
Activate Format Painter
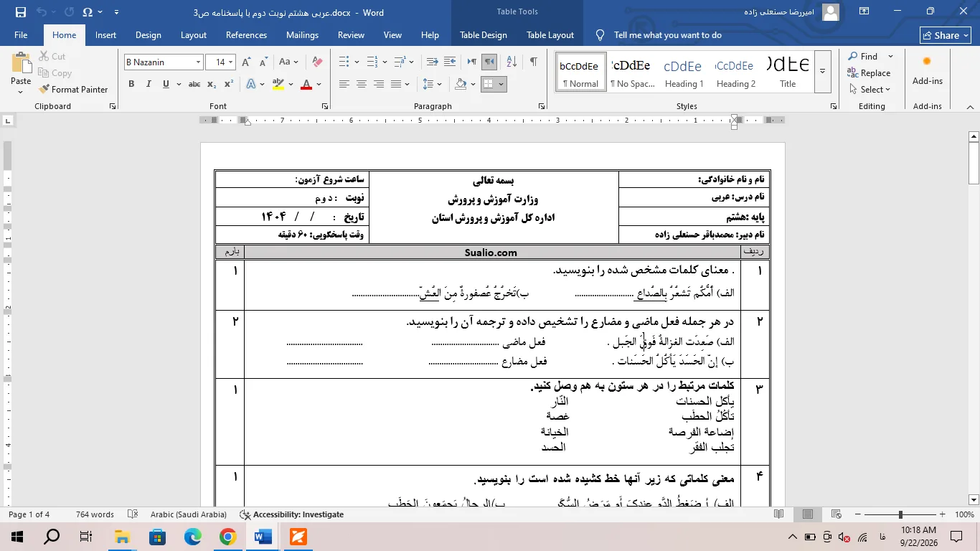point(72,90)
